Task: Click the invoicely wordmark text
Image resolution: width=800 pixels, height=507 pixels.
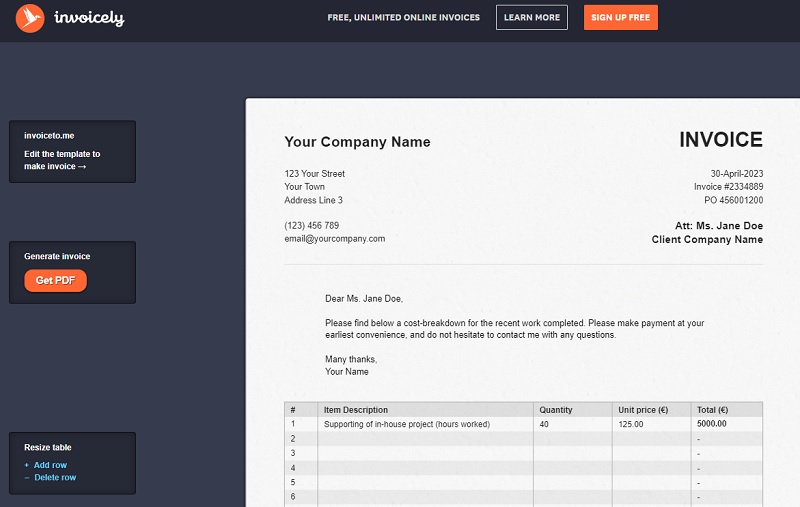Action: click(89, 18)
